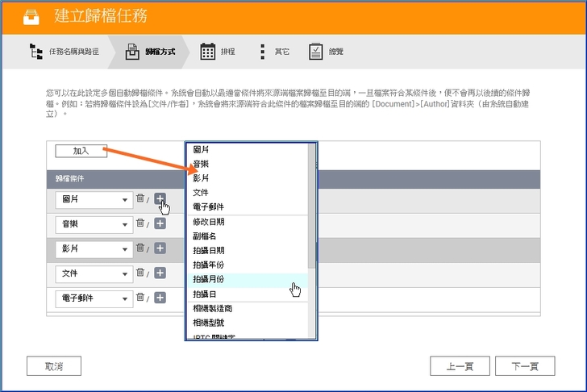The image size is (587, 392).
Task: Click plus icon in 電子郵件 row
Action: (160, 298)
